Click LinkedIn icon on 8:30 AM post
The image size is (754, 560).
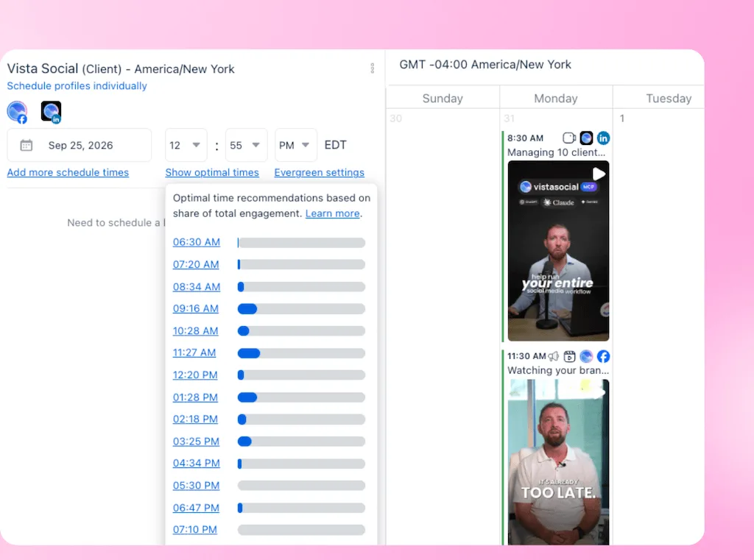pyautogui.click(x=603, y=138)
